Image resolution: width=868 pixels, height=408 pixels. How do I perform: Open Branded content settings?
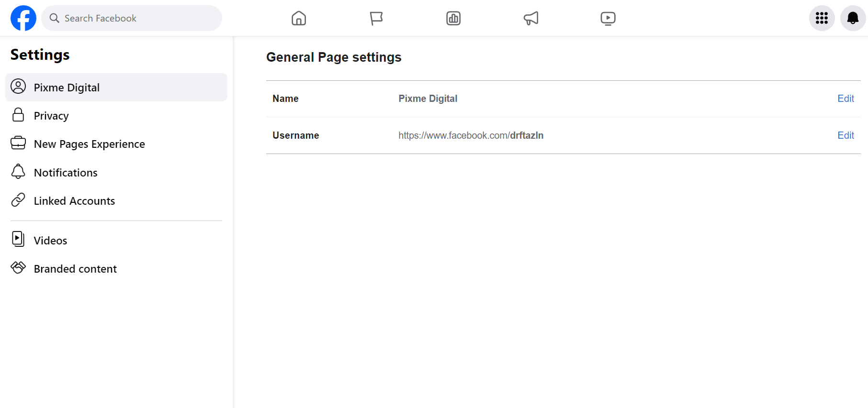click(x=75, y=269)
